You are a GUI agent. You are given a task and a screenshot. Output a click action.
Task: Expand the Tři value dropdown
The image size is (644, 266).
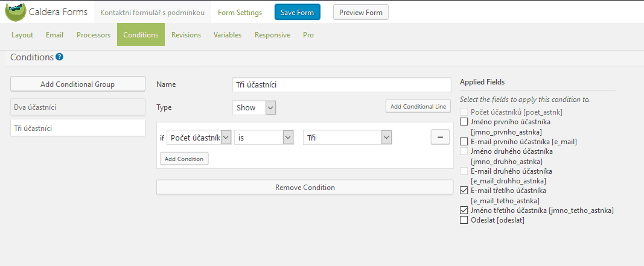pyautogui.click(x=348, y=138)
